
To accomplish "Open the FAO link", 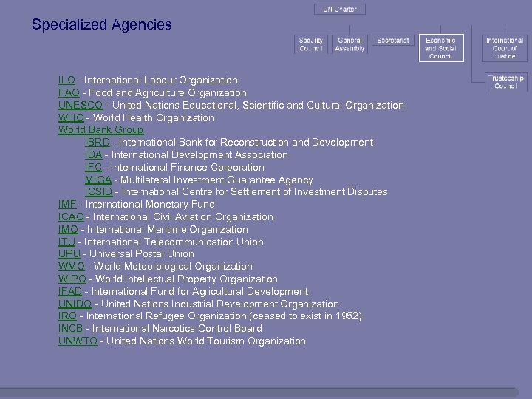I will (69, 92).
